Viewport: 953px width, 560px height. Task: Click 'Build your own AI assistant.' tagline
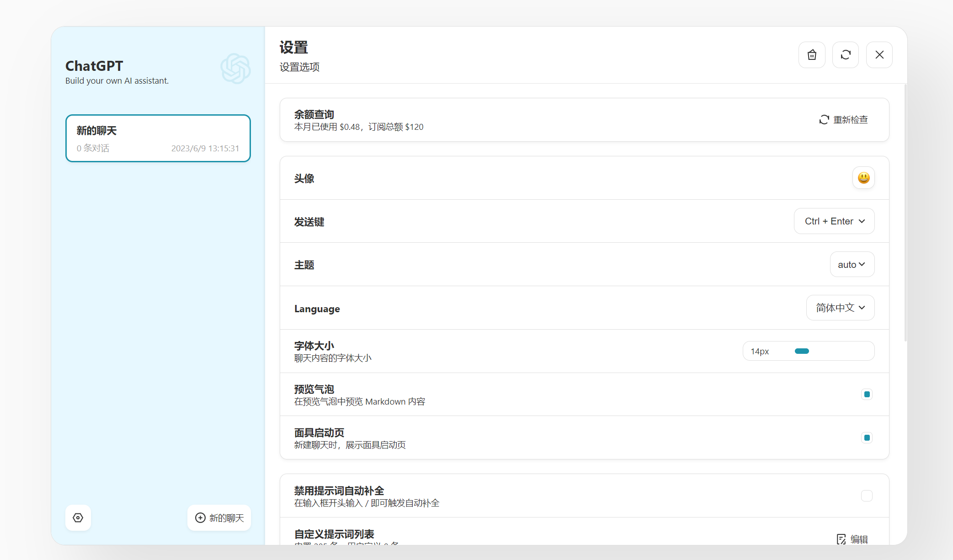coord(117,80)
